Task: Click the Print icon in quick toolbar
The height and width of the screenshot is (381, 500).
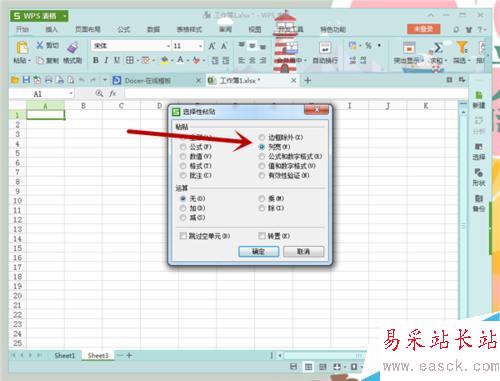Action: [49, 80]
